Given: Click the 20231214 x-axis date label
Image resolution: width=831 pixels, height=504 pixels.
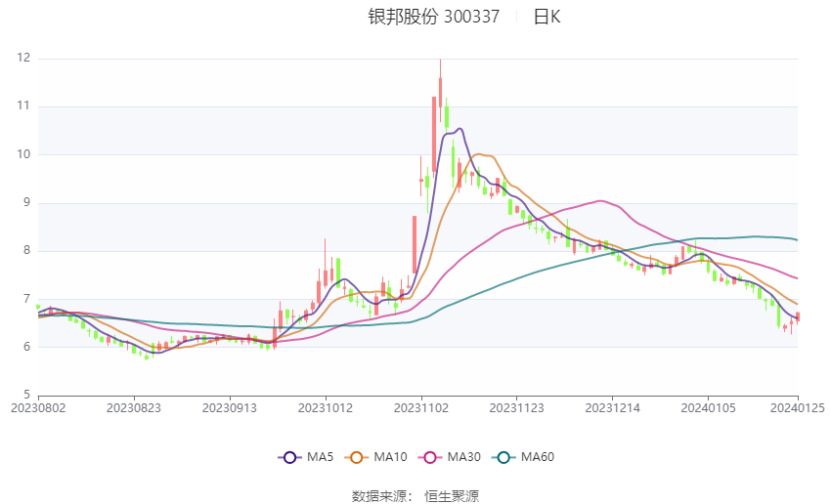Looking at the screenshot, I should tap(613, 408).
